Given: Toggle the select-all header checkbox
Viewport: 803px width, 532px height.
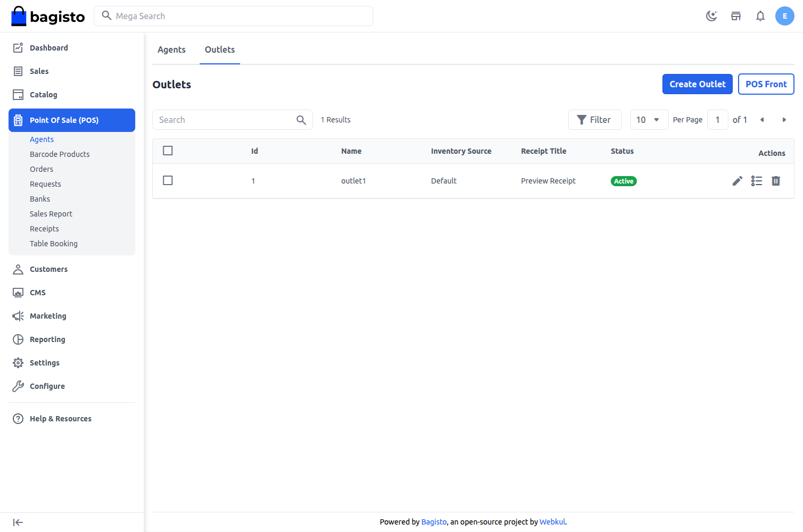Looking at the screenshot, I should pos(168,151).
